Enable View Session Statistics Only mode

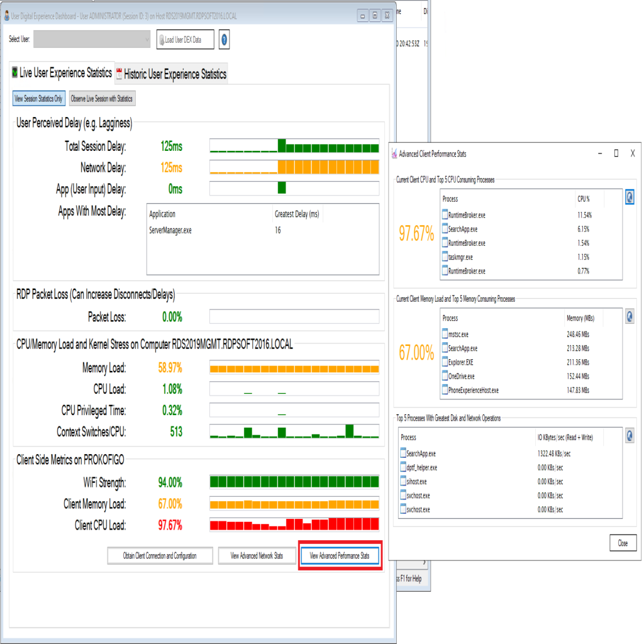tap(38, 99)
